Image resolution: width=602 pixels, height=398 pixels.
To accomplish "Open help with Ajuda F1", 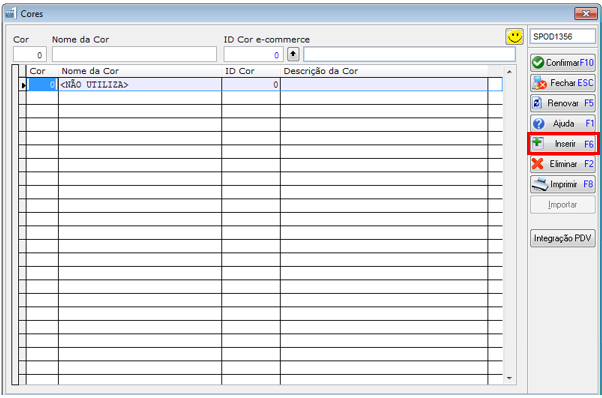I will pos(562,124).
